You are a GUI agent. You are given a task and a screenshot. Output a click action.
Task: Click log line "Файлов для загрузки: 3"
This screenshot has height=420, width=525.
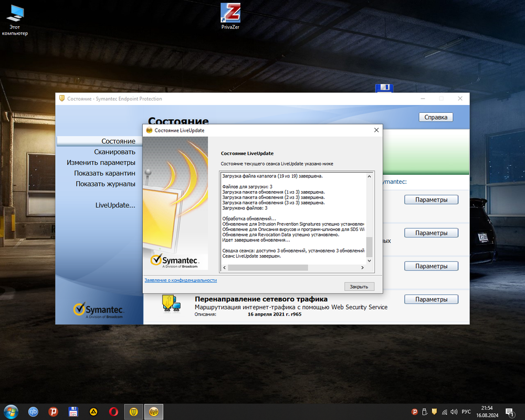[x=247, y=186]
